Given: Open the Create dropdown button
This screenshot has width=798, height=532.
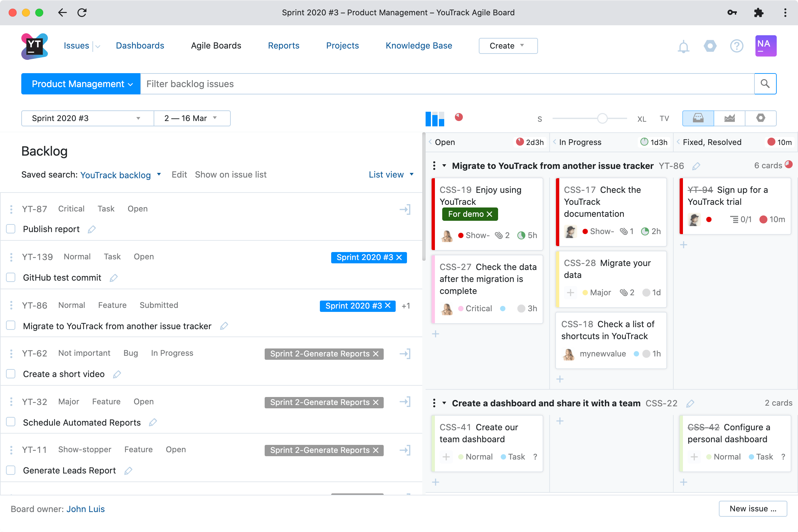Looking at the screenshot, I should (x=508, y=46).
